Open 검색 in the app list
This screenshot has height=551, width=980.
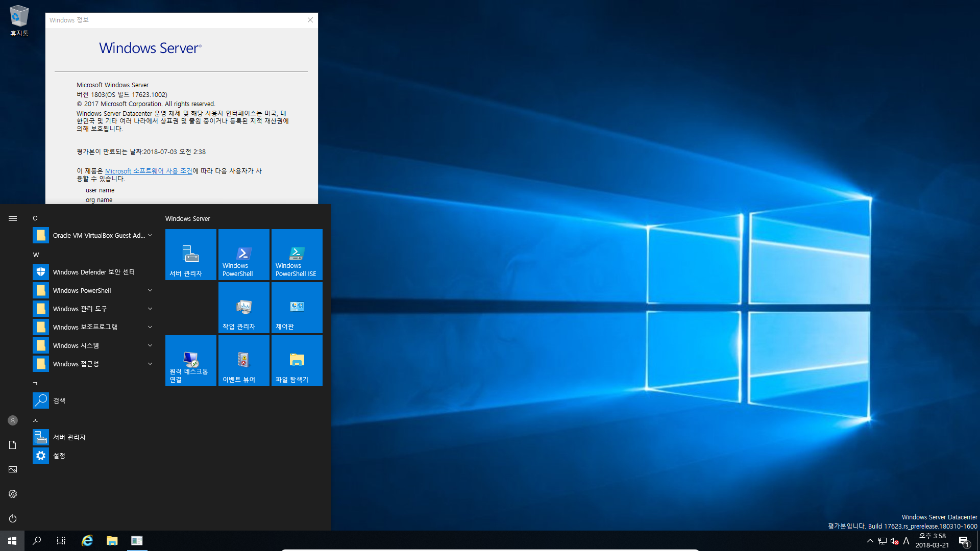[93, 400]
